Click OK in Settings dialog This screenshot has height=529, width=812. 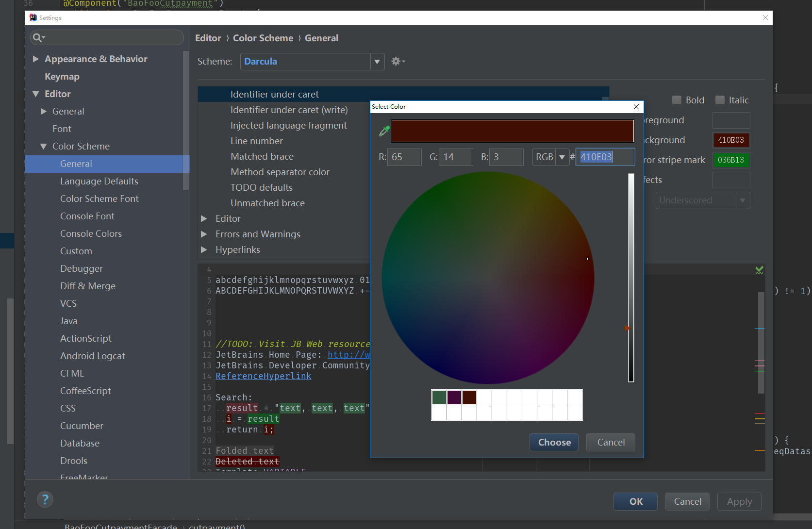(x=635, y=501)
